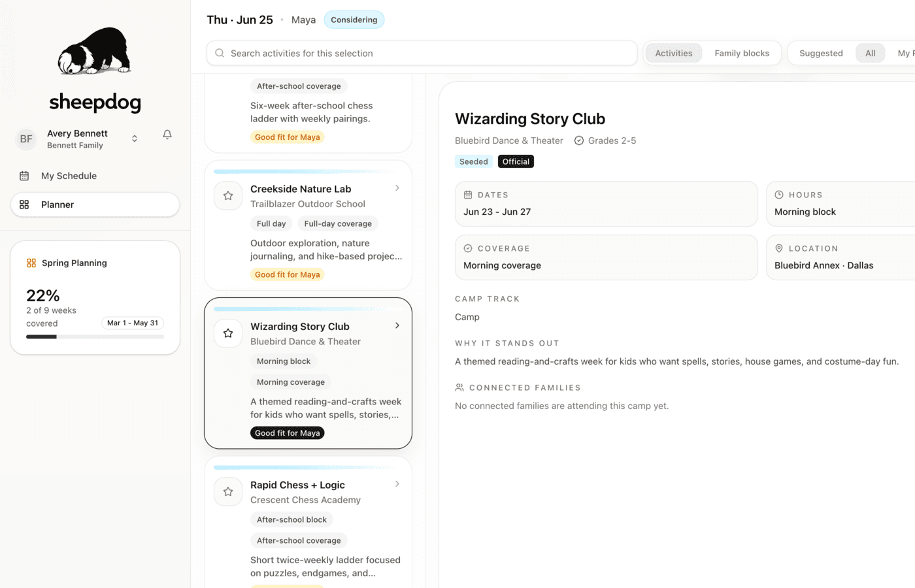
Task: Click the My Schedule calendar icon
Action: pos(24,176)
